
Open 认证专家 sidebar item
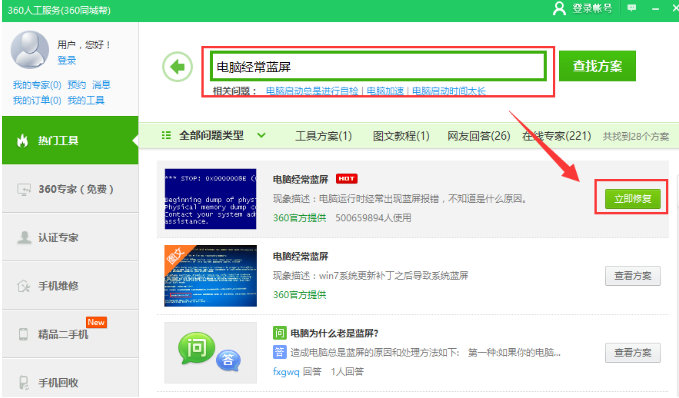coord(70,237)
